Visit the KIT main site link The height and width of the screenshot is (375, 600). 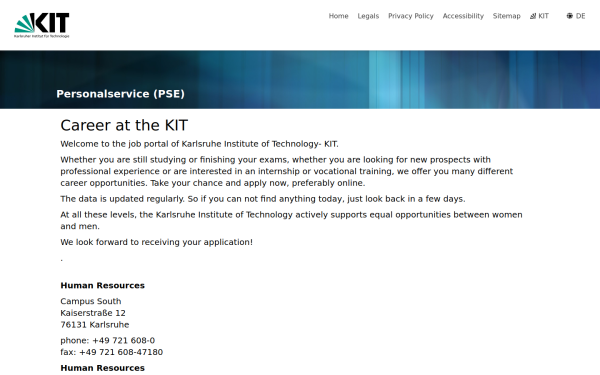(539, 16)
